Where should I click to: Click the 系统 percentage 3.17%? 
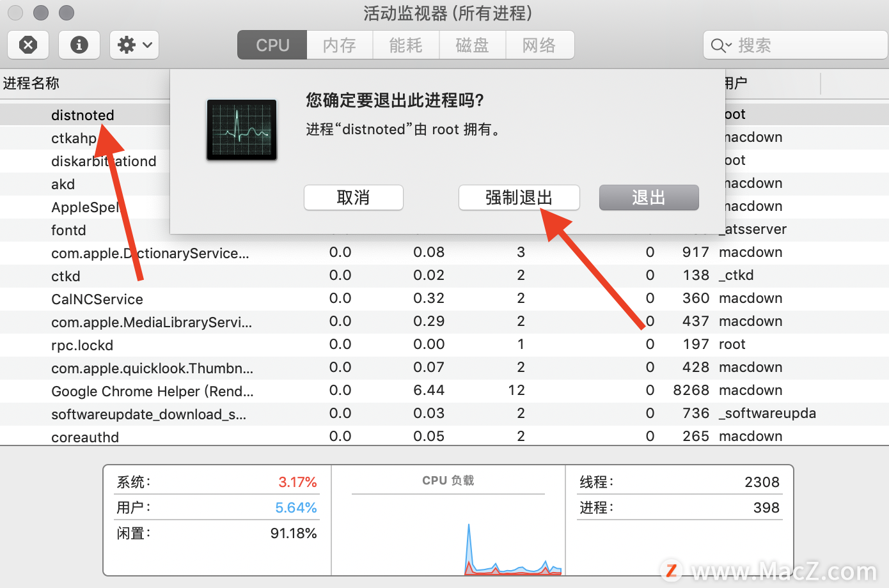click(x=297, y=482)
